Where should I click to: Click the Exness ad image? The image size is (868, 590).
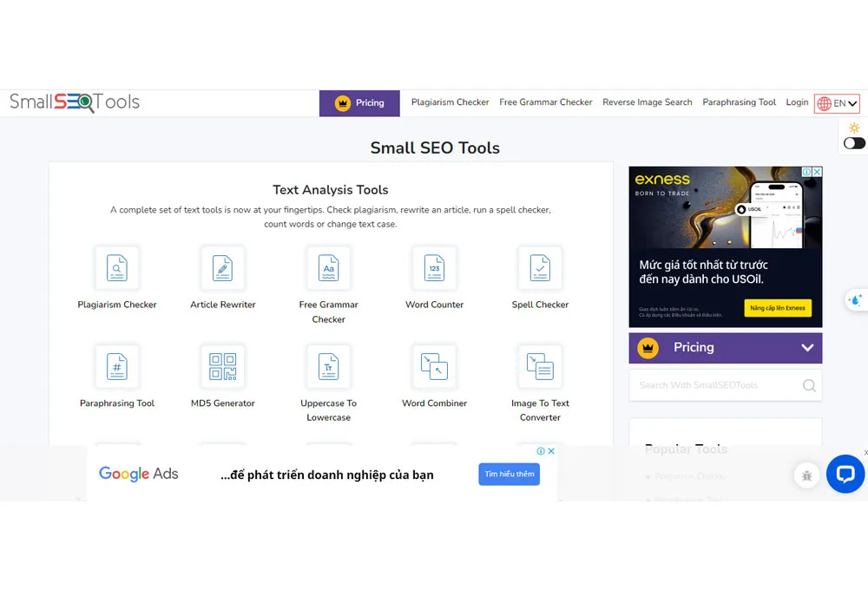point(725,247)
